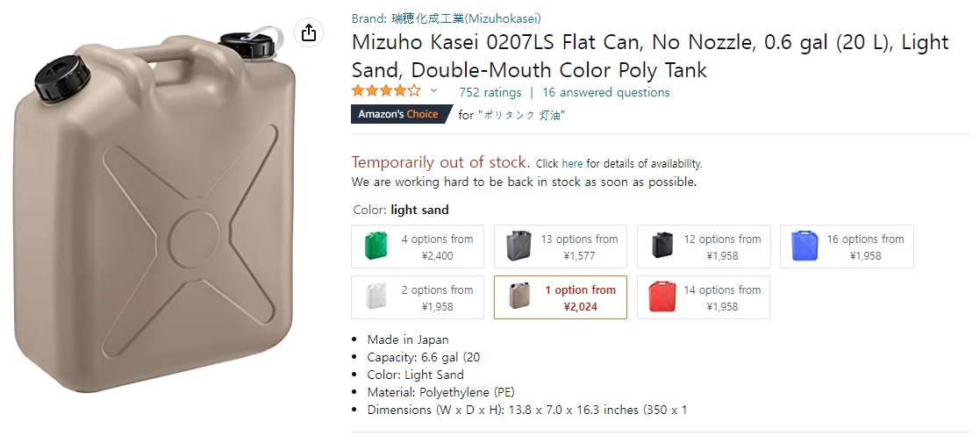This screenshot has height=443, width=980.
Task: Select the light sand color option
Action: coord(561,297)
